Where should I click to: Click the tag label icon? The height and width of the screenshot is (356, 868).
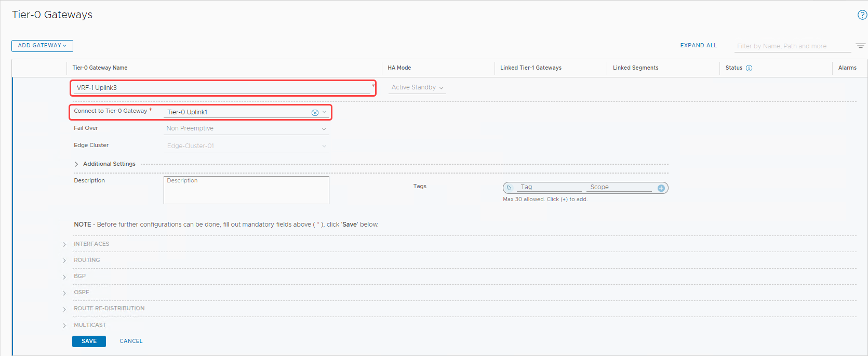click(509, 188)
